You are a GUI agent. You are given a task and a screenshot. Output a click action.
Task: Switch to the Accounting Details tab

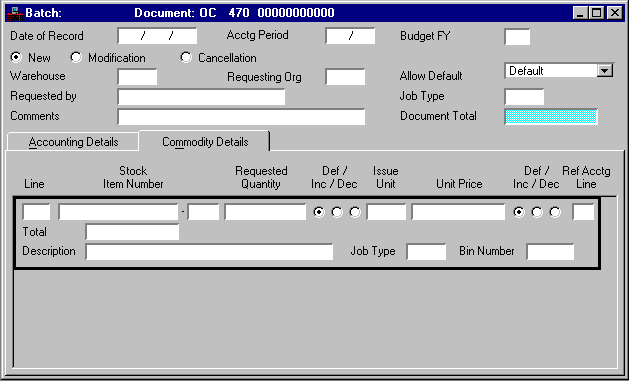pyautogui.click(x=73, y=142)
